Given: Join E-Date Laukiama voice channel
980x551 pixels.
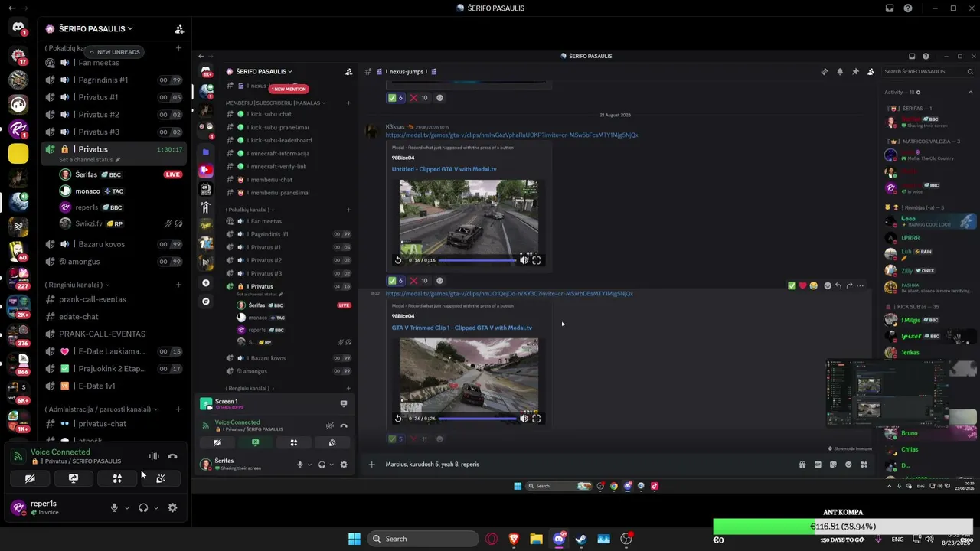Looking at the screenshot, I should (x=113, y=351).
